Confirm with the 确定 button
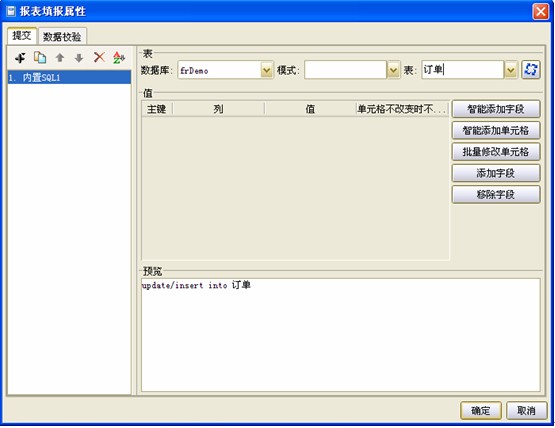Screen dimensions: 555x428 click(x=481, y=411)
